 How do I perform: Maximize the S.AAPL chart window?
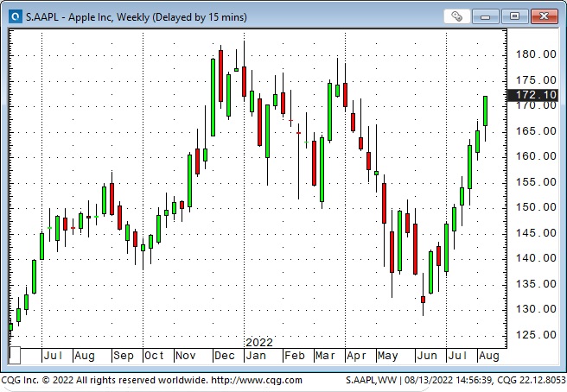[x=514, y=16]
